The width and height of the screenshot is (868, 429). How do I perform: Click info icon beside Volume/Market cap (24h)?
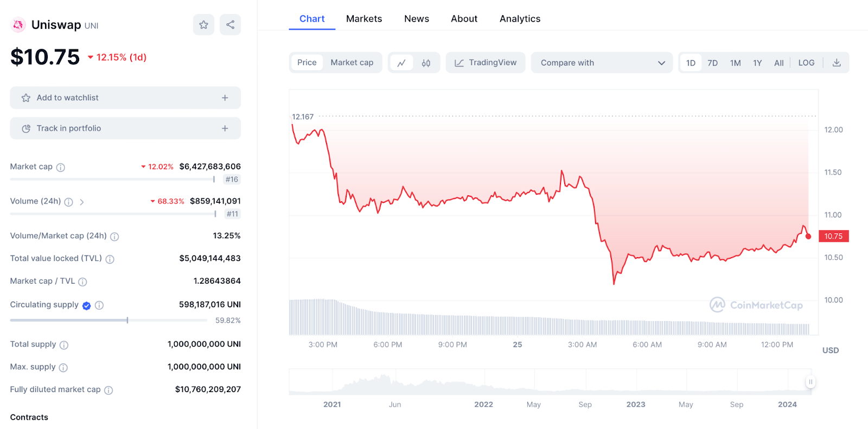(114, 236)
